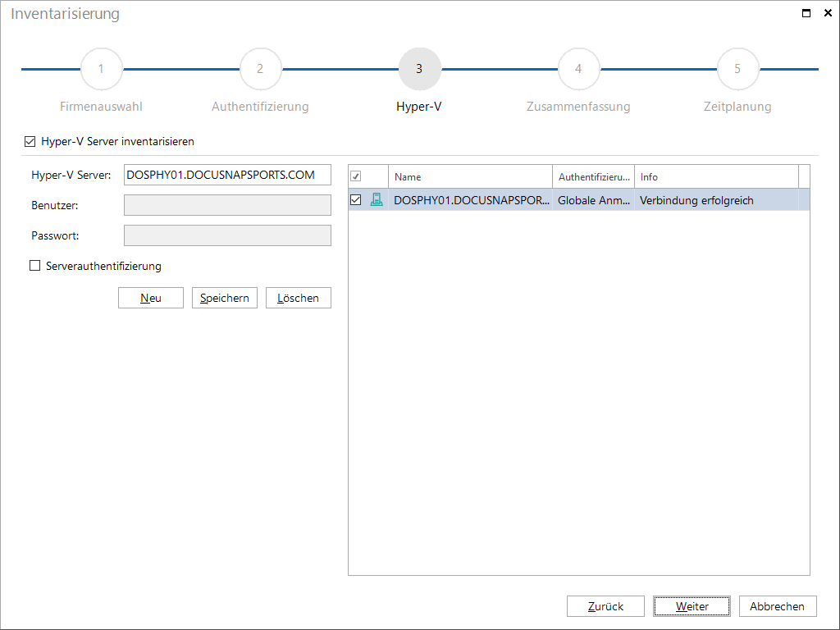
Task: Toggle the select-all checkbox in the table header
Action: [356, 176]
